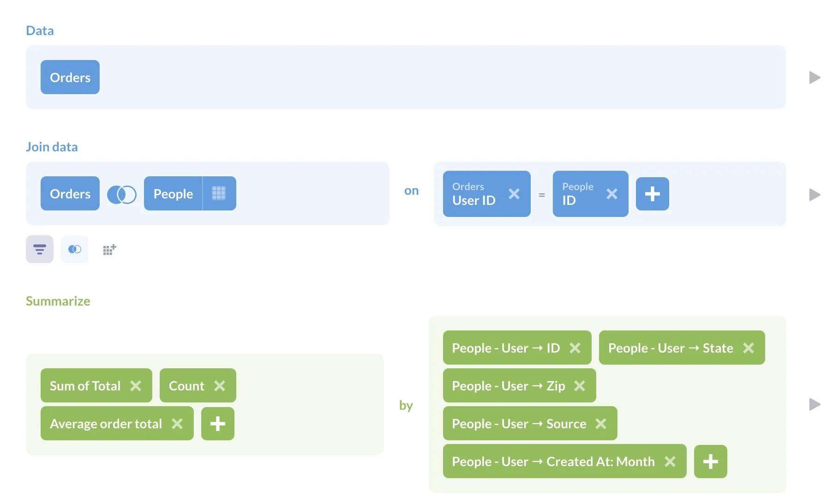Open the column picker grid on People pill

(220, 193)
